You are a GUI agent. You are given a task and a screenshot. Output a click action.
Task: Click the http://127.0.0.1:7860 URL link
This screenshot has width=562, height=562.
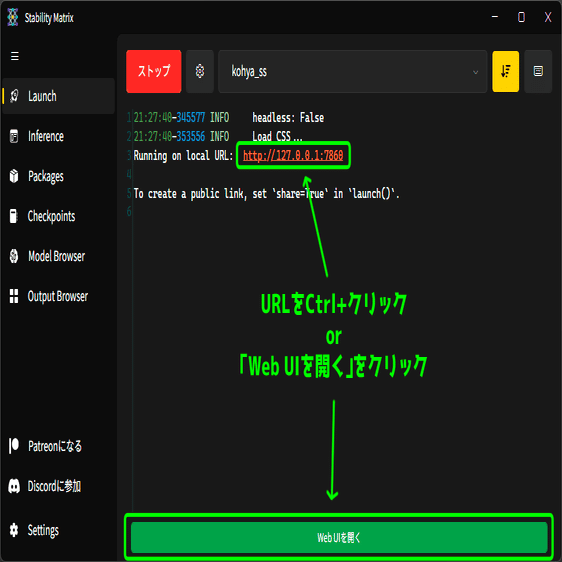(x=293, y=156)
